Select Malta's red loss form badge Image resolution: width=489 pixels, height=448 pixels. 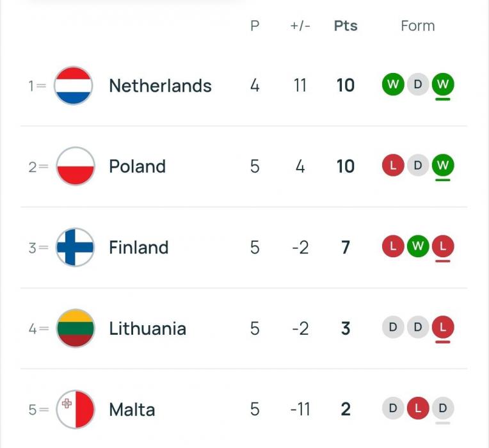click(418, 408)
